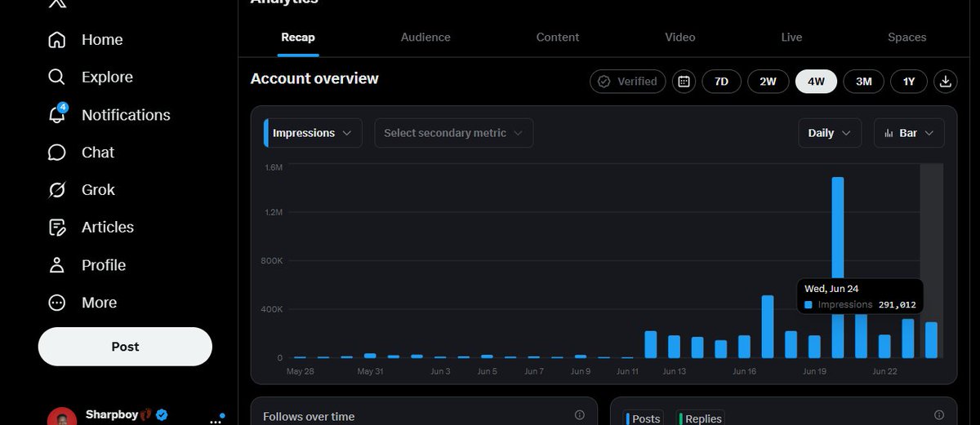Click the info icon on the Posts/Replies card
980x425 pixels.
(x=938, y=415)
